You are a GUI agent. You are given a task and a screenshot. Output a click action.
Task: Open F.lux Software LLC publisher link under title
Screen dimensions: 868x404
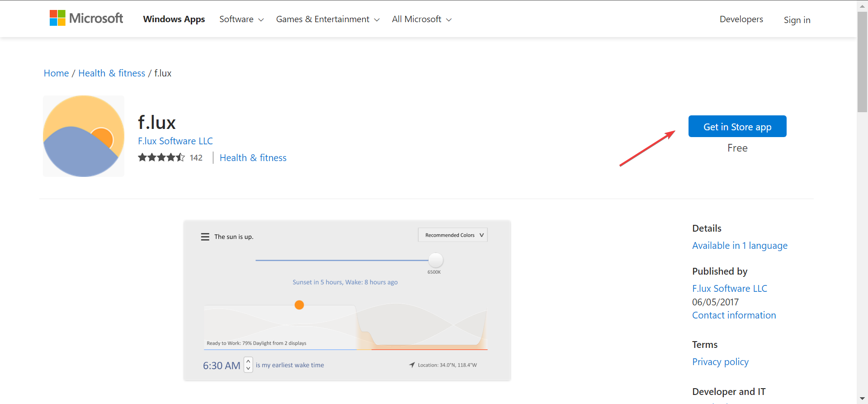(175, 141)
